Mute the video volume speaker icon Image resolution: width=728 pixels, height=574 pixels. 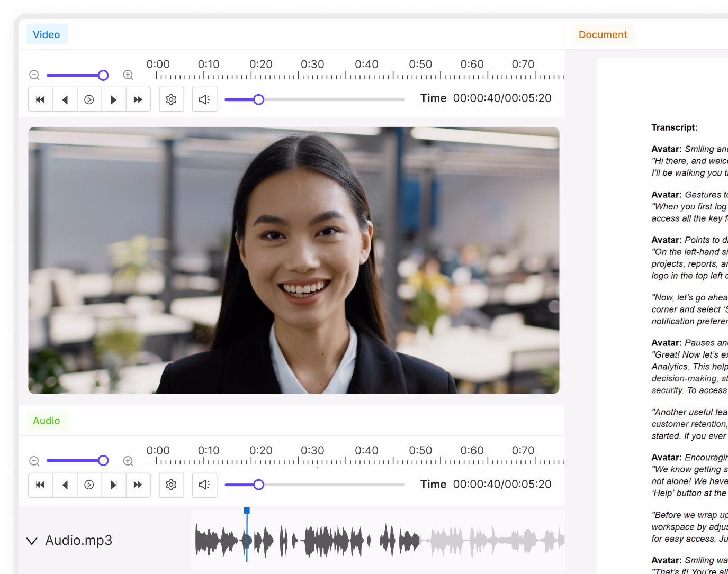point(204,99)
